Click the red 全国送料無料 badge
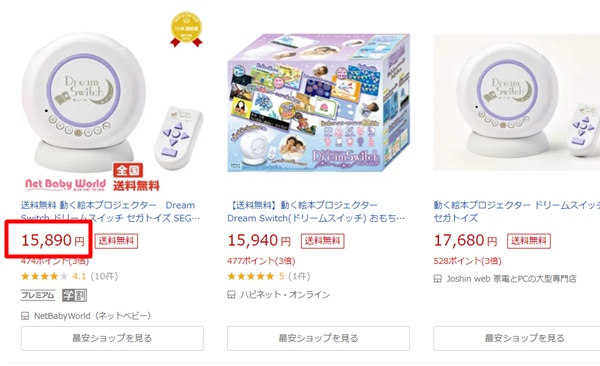The height and width of the screenshot is (366, 600). click(136, 177)
